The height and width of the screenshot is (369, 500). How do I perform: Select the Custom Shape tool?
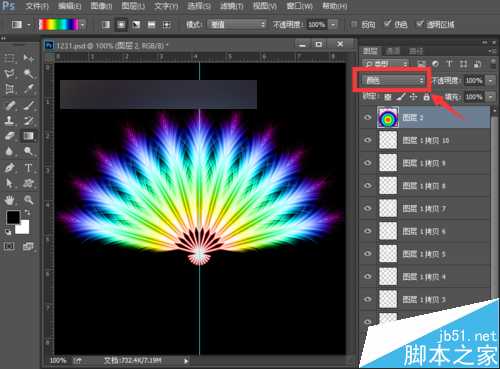[28, 183]
